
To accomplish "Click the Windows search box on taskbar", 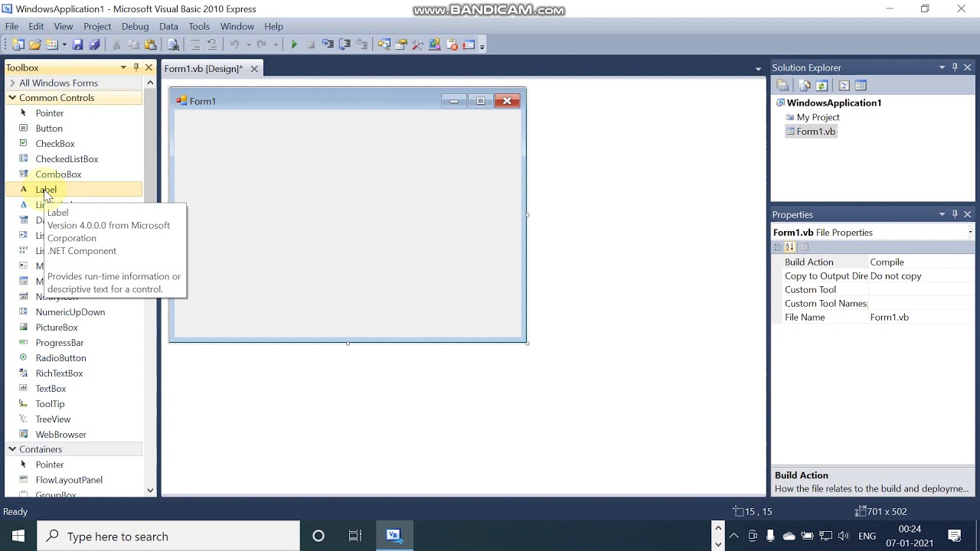I will tap(168, 536).
